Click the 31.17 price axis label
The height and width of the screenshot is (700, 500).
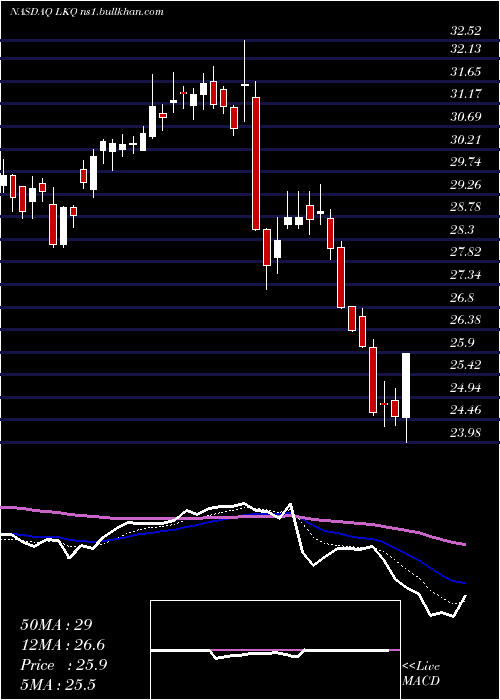(x=466, y=94)
